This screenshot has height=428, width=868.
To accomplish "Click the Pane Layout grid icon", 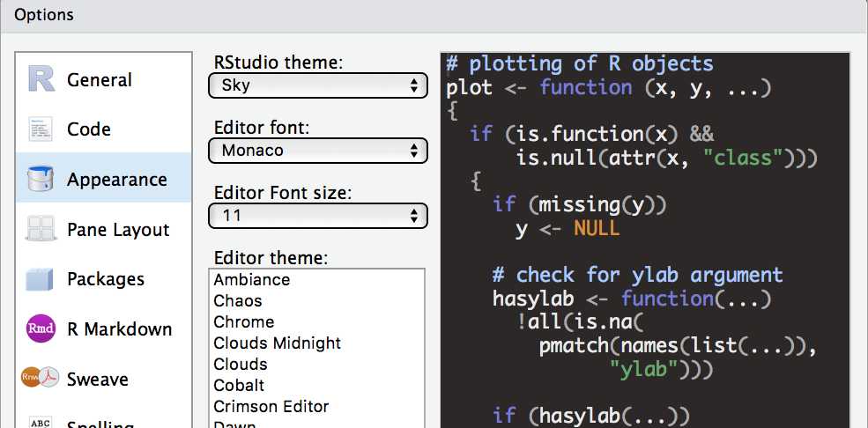I will [41, 229].
